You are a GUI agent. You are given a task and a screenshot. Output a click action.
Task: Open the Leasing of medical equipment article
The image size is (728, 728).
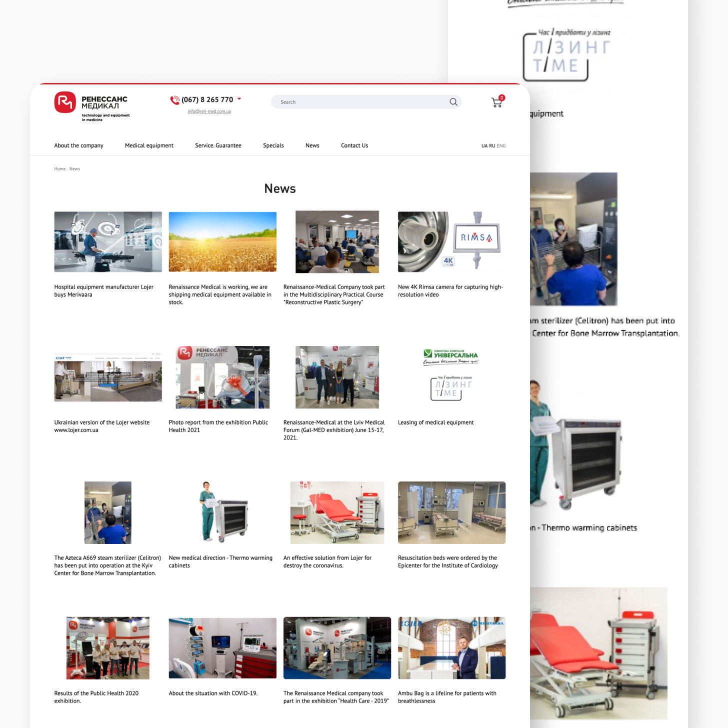click(x=435, y=422)
